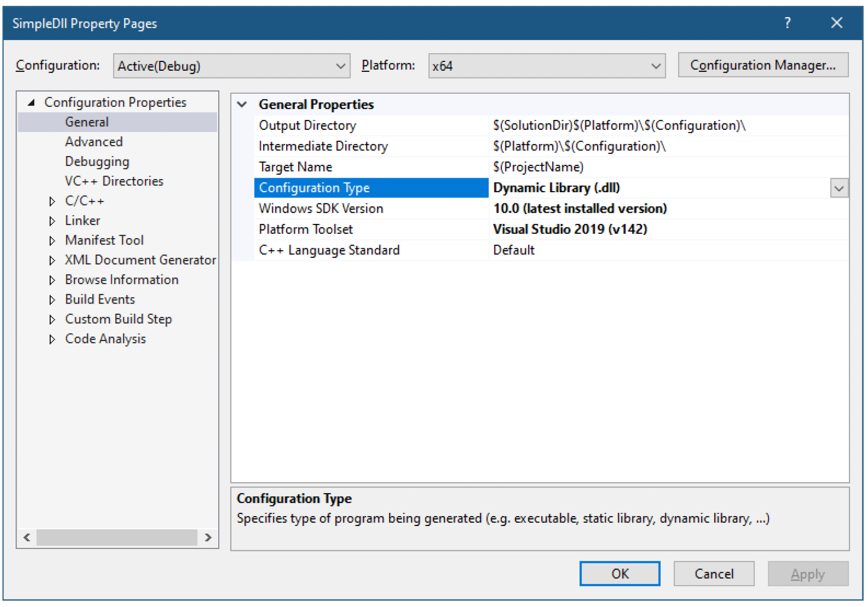Open the Configuration Type value dropdown arrow
This screenshot has width=868, height=607.
click(x=839, y=188)
